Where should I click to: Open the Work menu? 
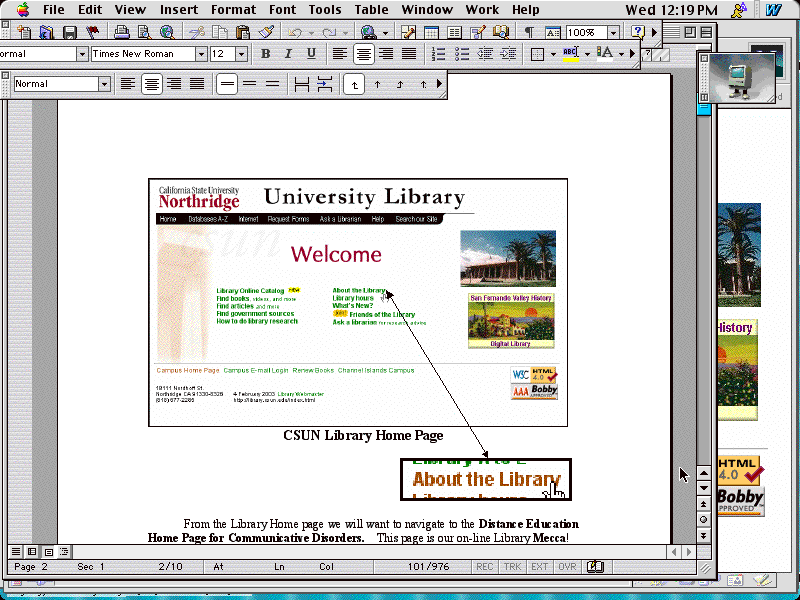(x=482, y=10)
